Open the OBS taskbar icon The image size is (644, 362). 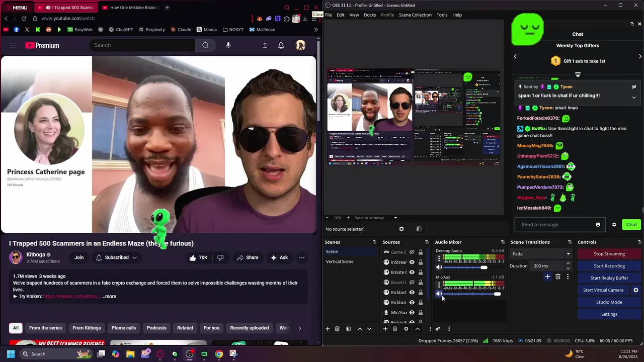click(189, 354)
